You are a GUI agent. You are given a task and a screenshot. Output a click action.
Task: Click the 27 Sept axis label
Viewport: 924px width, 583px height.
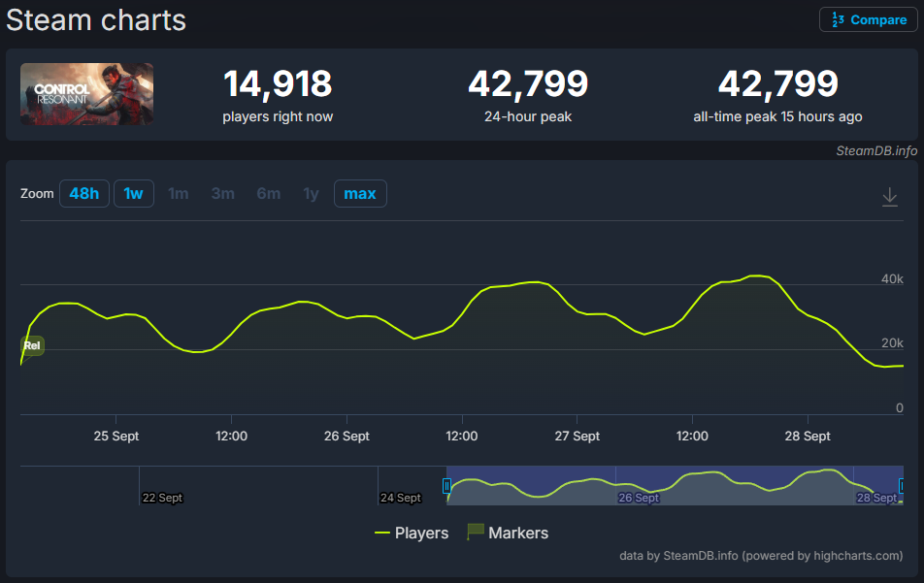(x=577, y=437)
